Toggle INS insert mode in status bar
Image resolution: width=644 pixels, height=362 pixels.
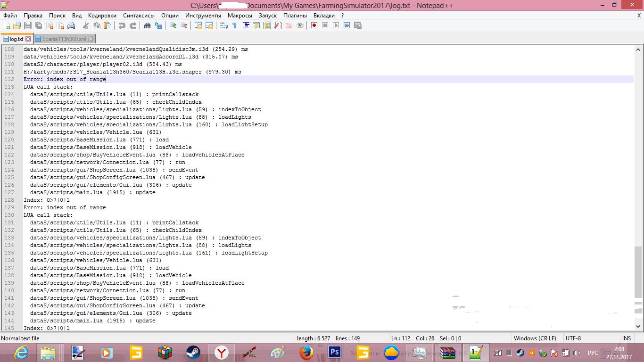coord(626,338)
